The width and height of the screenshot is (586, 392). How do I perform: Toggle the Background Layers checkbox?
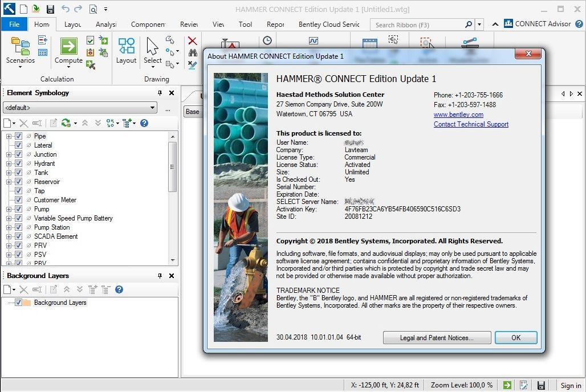click(18, 303)
